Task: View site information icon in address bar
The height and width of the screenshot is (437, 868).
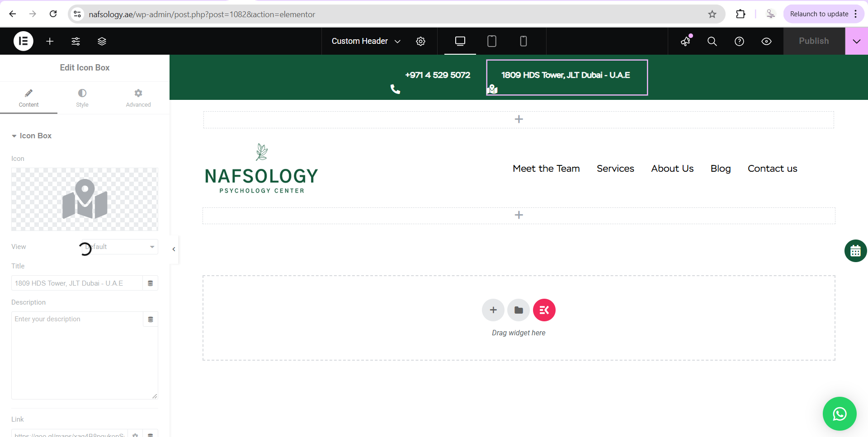Action: tap(78, 14)
